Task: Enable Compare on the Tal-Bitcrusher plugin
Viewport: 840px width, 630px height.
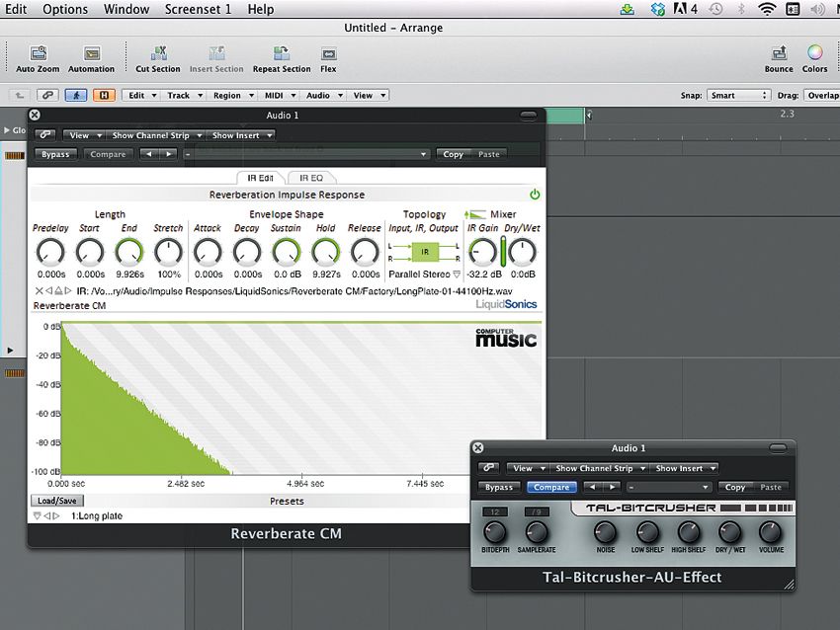Action: pos(551,487)
